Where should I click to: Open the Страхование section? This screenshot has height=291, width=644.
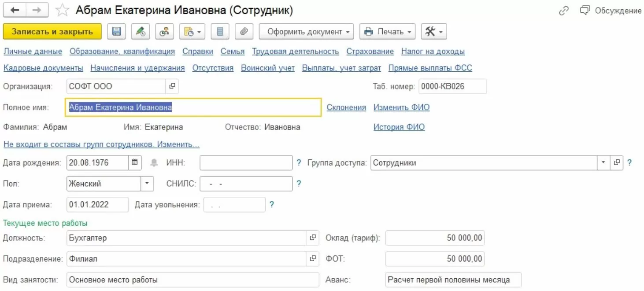[x=370, y=52]
